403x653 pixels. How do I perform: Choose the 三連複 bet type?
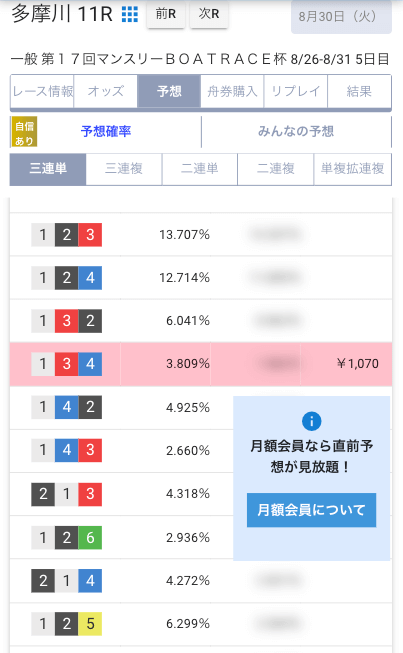coord(124,169)
